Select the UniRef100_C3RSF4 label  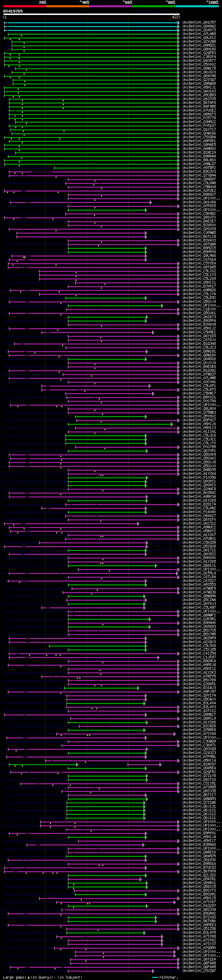pyautogui.click(x=199, y=57)
